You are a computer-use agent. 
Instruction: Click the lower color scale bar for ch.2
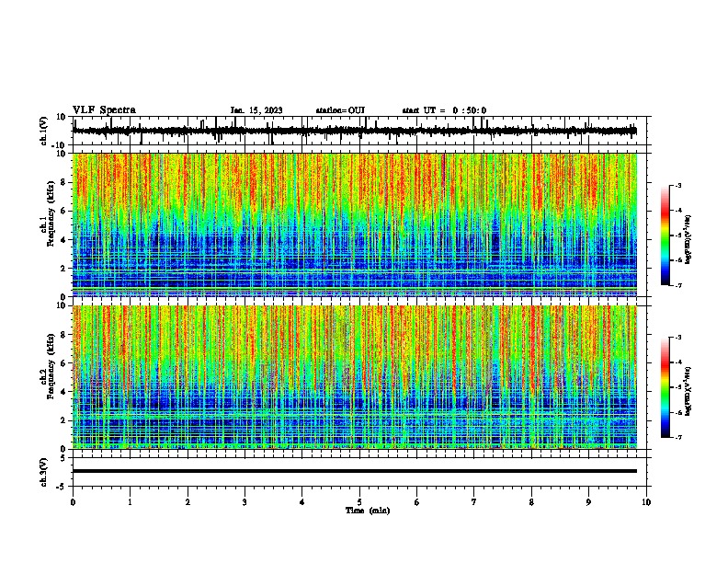coord(665,387)
